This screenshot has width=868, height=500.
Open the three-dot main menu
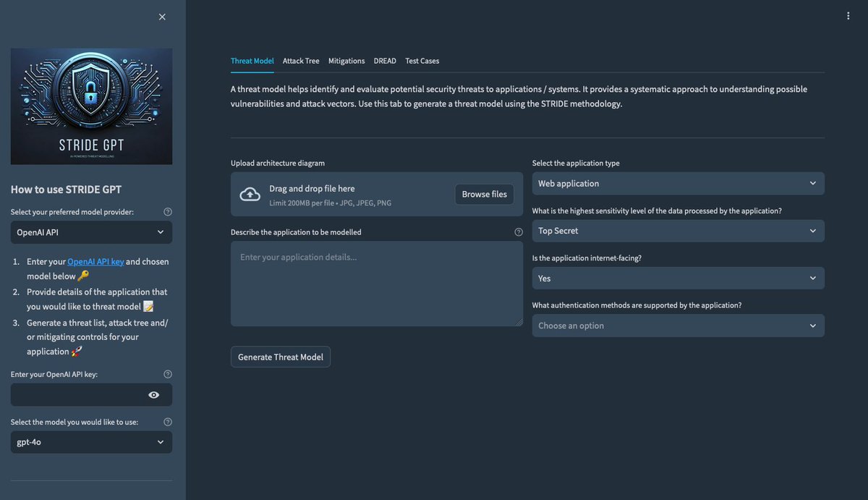(848, 16)
